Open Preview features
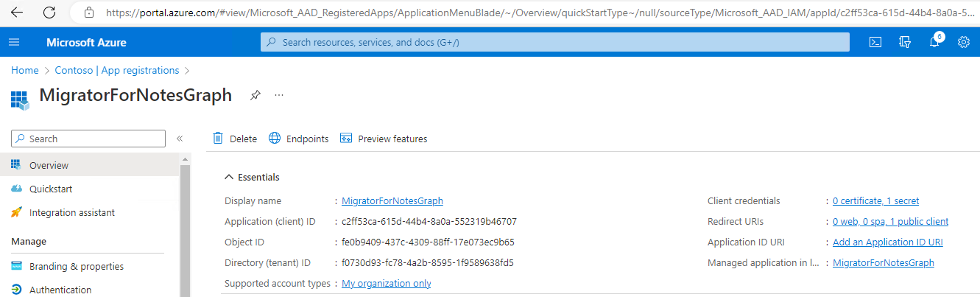The width and height of the screenshot is (980, 297). (384, 139)
